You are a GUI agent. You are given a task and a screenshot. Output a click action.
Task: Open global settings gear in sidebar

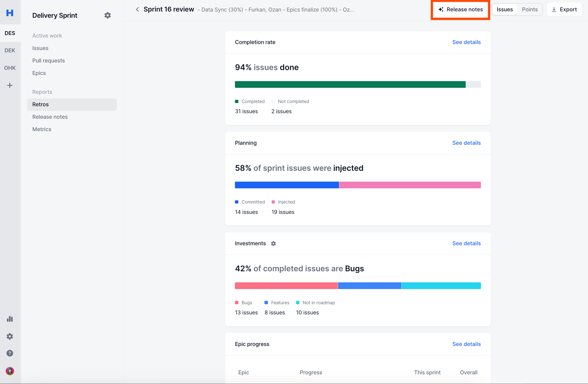click(10, 336)
